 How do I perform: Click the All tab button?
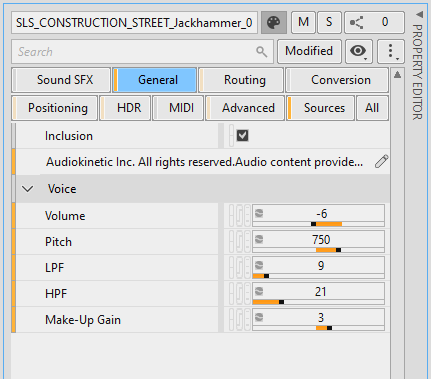click(x=372, y=108)
